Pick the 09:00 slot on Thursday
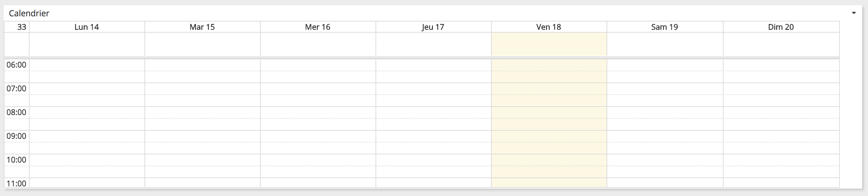Image resolution: width=868 pixels, height=196 pixels. 433,137
